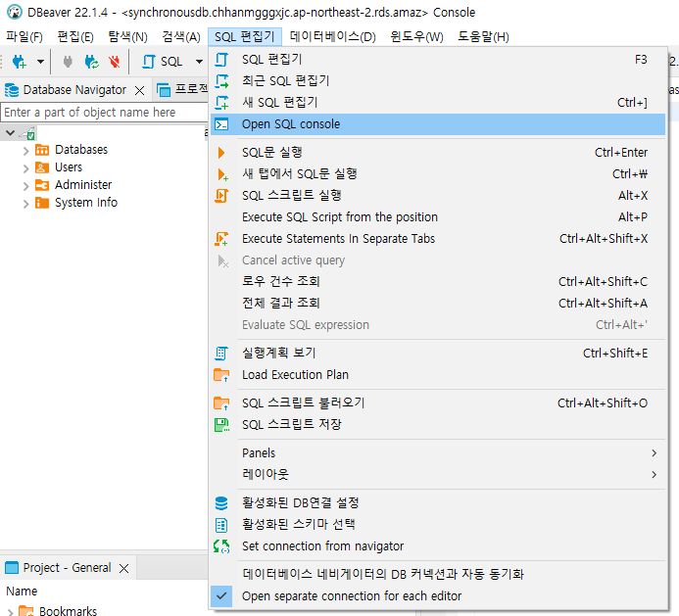Close the Project - General tab
This screenshot has width=679, height=616.
(123, 568)
